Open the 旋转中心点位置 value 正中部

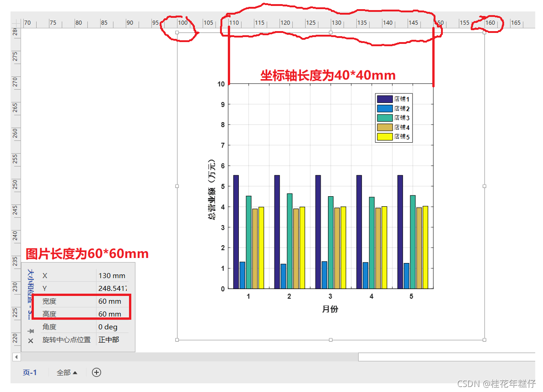point(112,340)
